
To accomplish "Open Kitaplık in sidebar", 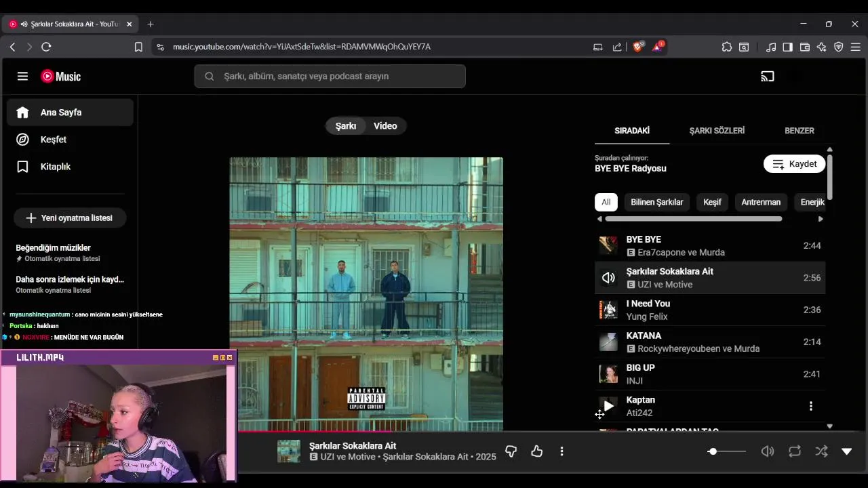I will pyautogui.click(x=70, y=167).
